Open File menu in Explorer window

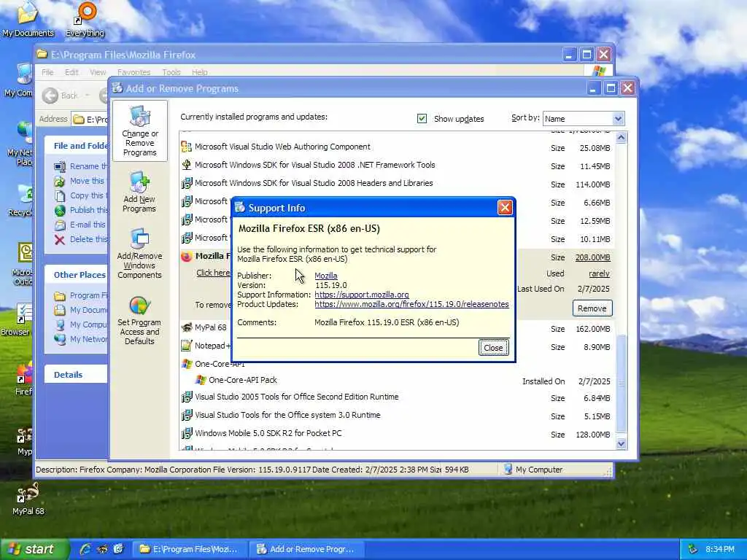pyautogui.click(x=47, y=72)
